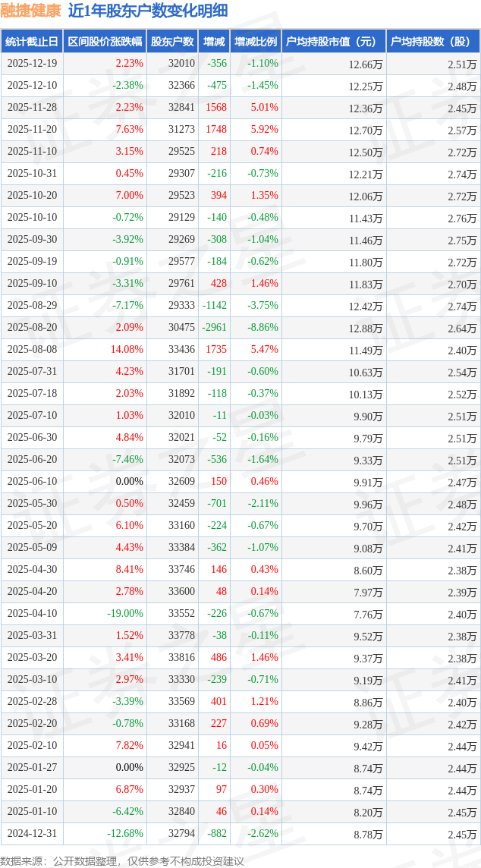This screenshot has width=481, height=868.
Task: Click the 2025-08-08 date row
Action: 32,350
